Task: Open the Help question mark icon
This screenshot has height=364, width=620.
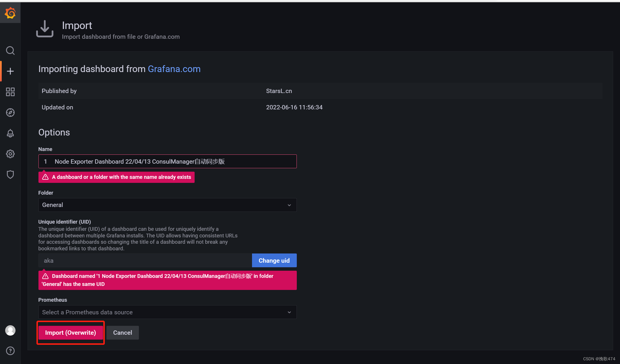Action: 10,351
